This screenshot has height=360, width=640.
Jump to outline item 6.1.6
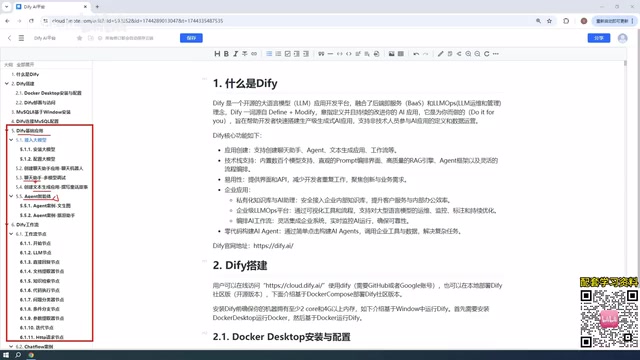click(40, 290)
